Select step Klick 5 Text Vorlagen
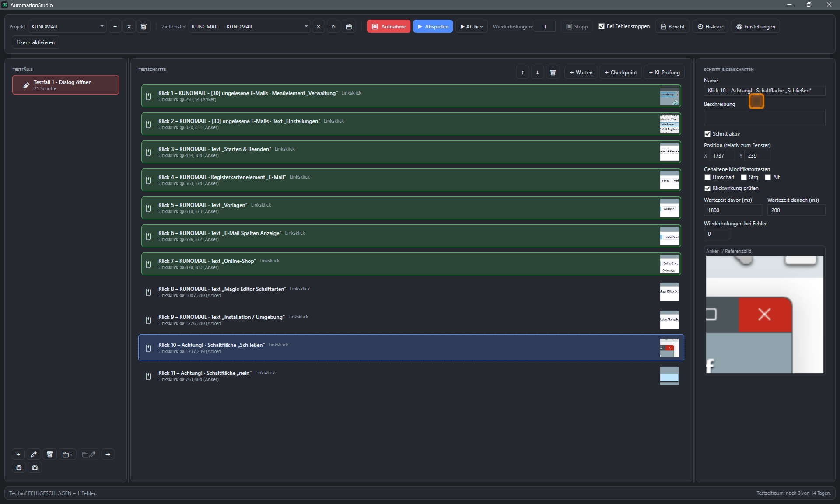Screen dimensions: 840x504 tap(411, 208)
